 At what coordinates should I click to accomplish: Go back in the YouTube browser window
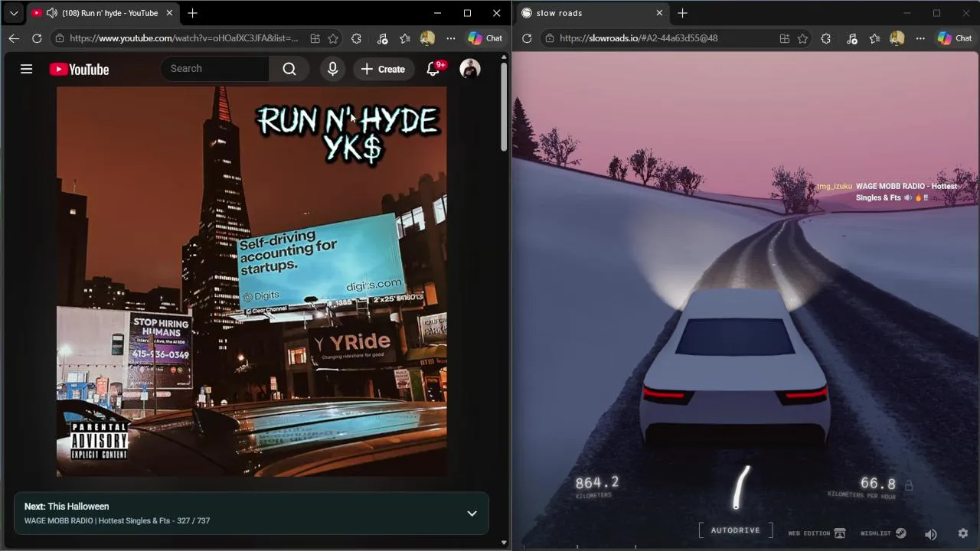(x=14, y=38)
